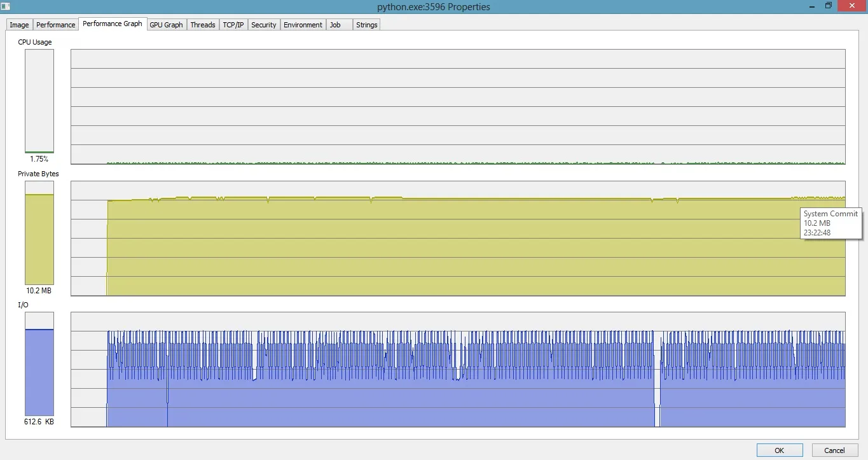This screenshot has height=460, width=868.
Task: Open the TCP/IP tab
Action: click(233, 25)
